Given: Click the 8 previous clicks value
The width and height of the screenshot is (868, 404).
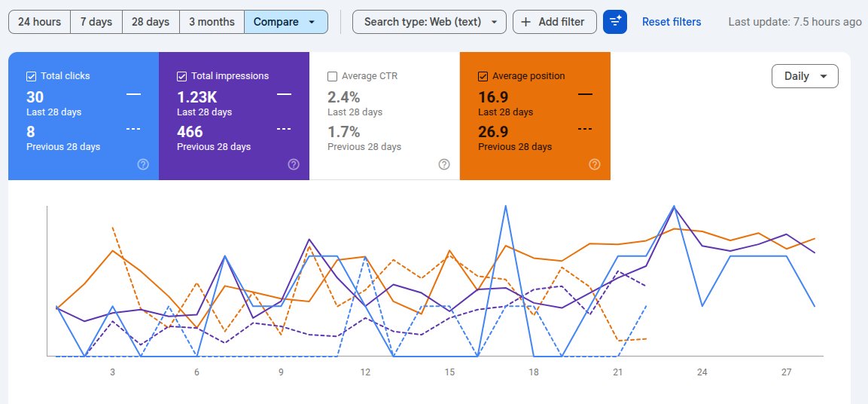Looking at the screenshot, I should (x=30, y=132).
